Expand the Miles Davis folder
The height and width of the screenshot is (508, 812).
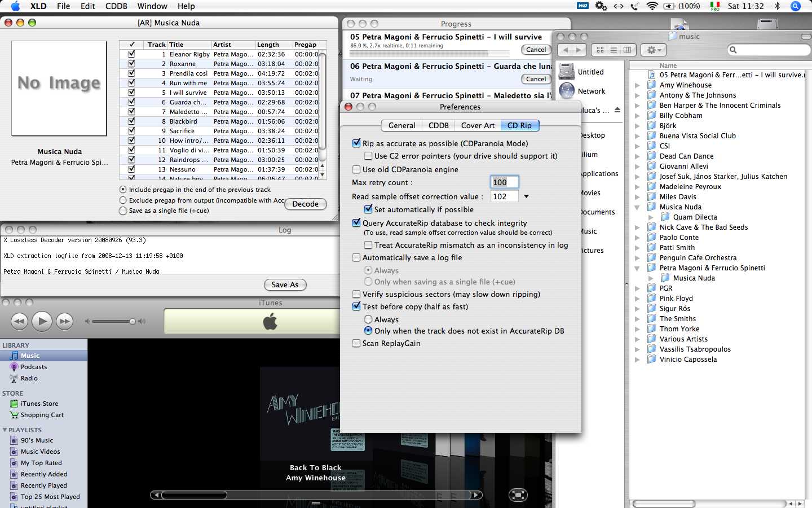[637, 197]
